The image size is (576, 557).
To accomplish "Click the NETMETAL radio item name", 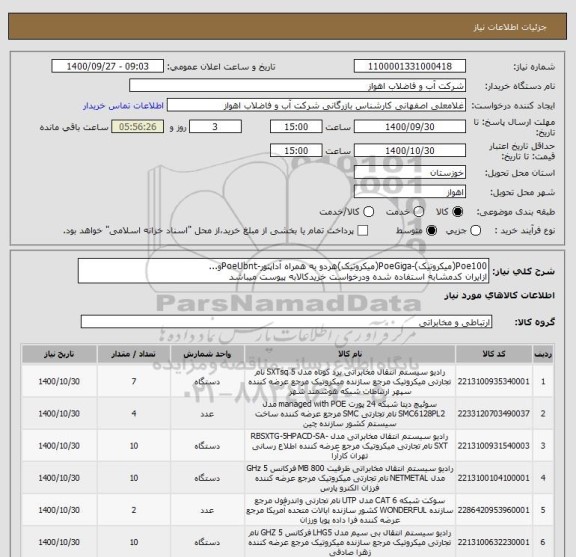I will click(x=350, y=478).
